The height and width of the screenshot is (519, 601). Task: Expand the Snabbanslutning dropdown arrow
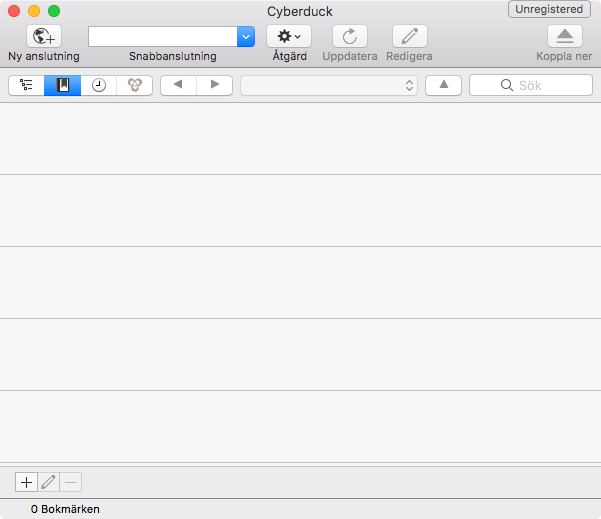click(x=246, y=36)
